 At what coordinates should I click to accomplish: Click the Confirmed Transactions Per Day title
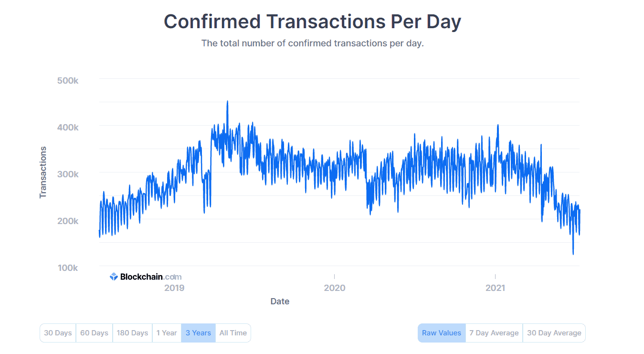pyautogui.click(x=312, y=21)
